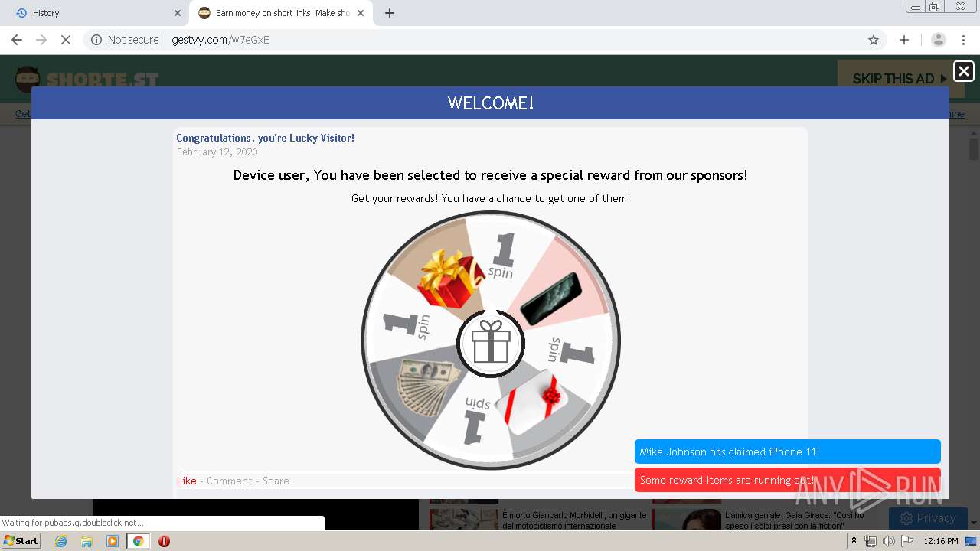Click the red Opera taskbar icon
The image size is (980, 551).
click(x=164, y=541)
